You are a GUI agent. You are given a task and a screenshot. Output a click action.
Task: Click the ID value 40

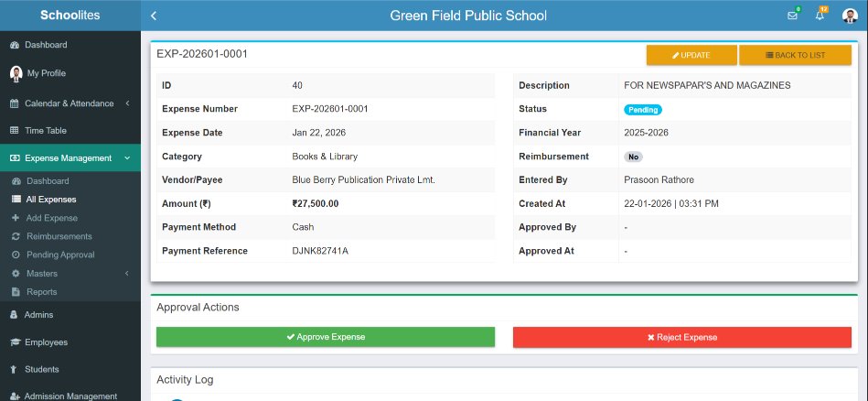tap(297, 85)
